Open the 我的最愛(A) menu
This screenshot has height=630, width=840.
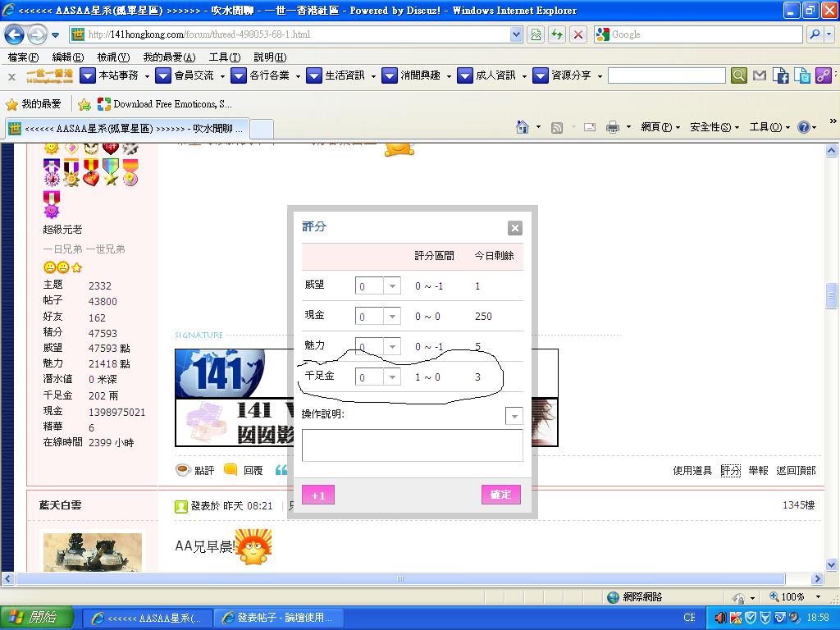(168, 57)
